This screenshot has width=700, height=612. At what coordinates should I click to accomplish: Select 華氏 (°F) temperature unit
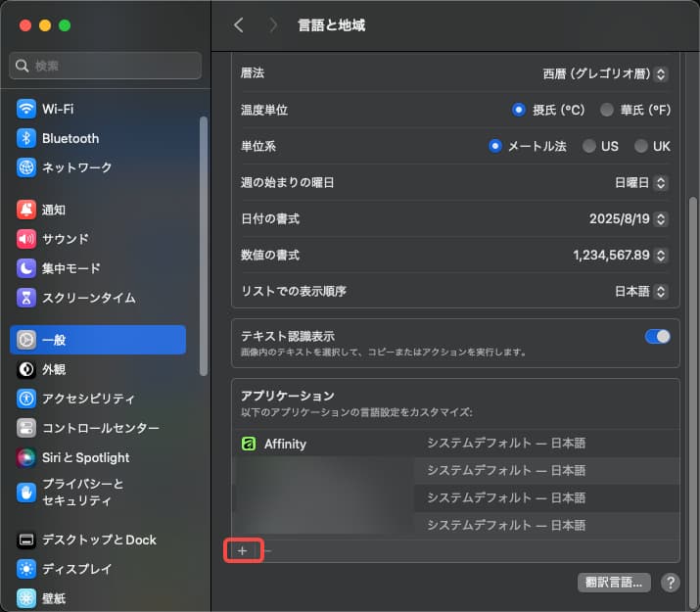tap(607, 110)
